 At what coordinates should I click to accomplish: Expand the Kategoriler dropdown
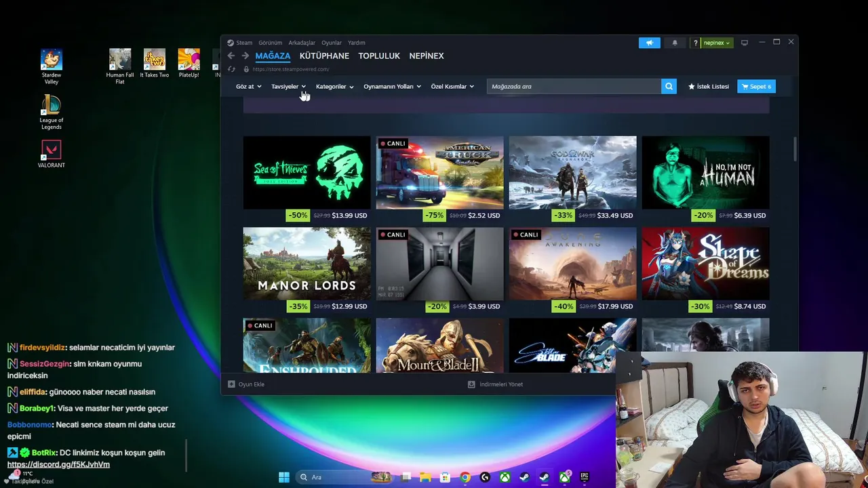point(334,87)
